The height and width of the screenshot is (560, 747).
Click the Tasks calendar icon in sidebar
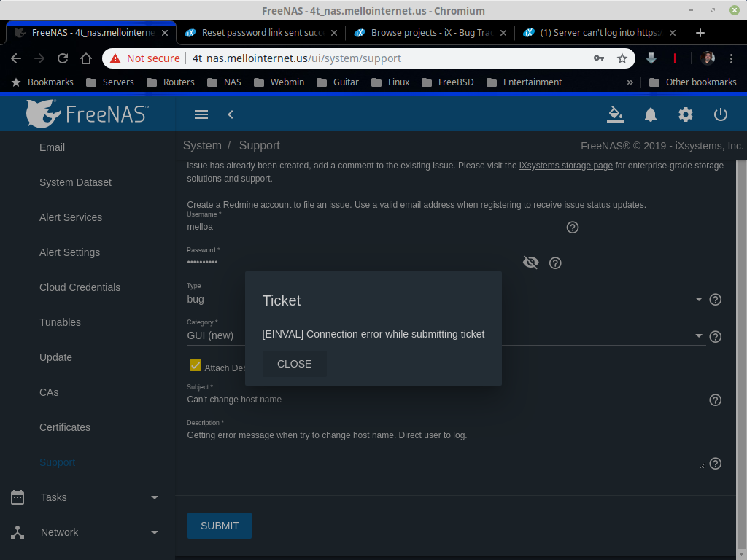18,497
